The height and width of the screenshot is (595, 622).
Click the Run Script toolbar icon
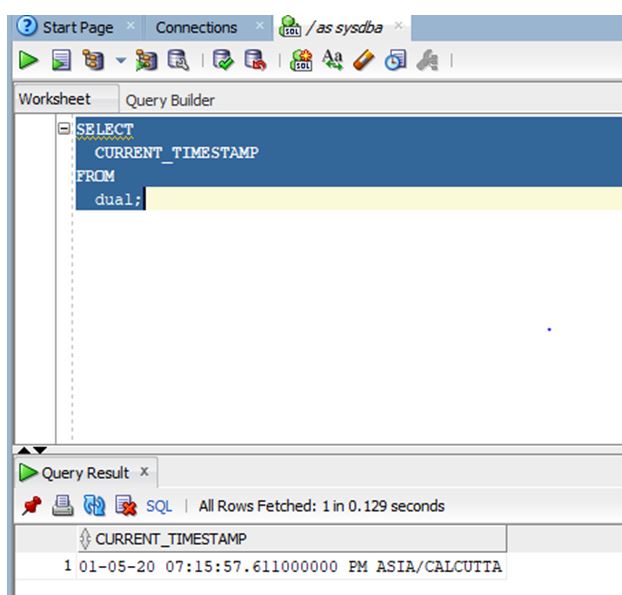(61, 61)
